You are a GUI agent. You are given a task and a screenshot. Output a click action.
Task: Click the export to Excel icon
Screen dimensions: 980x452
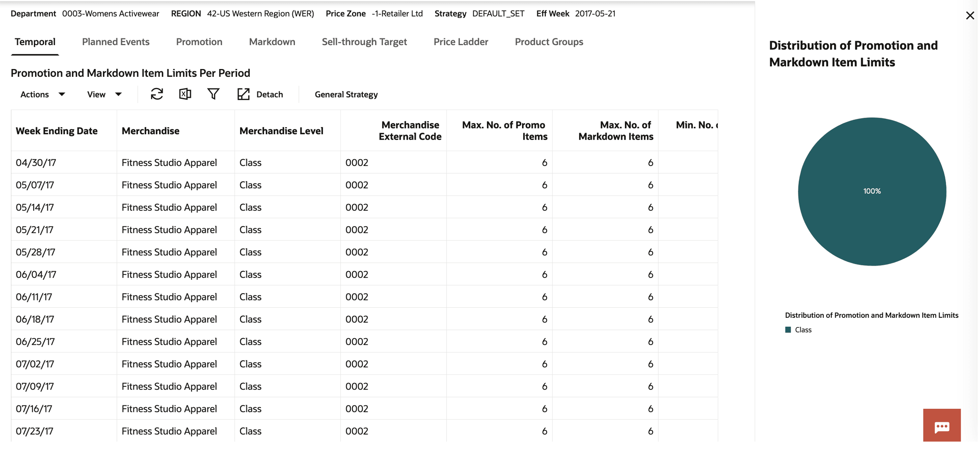coord(185,94)
